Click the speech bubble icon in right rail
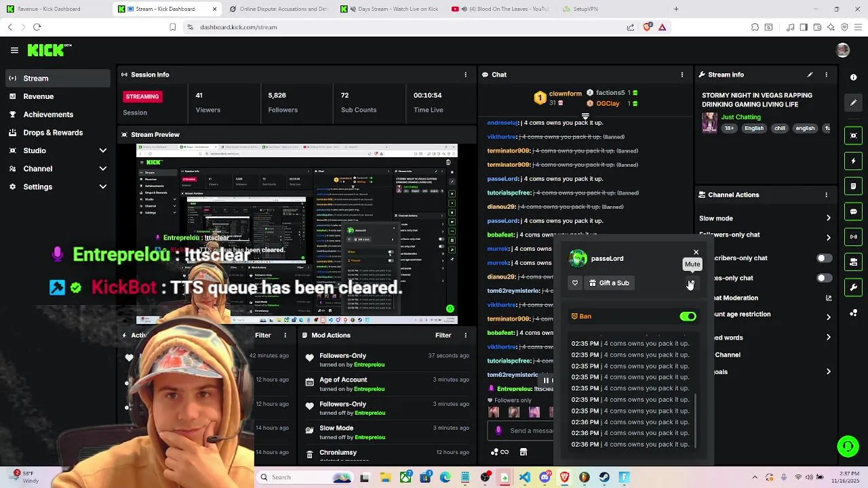This screenshot has width=868, height=488. click(x=854, y=211)
